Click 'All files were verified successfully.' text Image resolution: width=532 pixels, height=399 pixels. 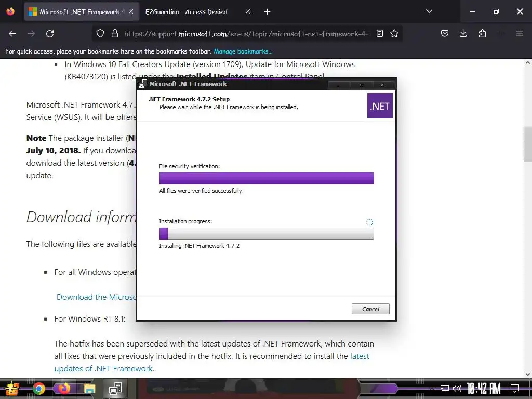coord(201,191)
